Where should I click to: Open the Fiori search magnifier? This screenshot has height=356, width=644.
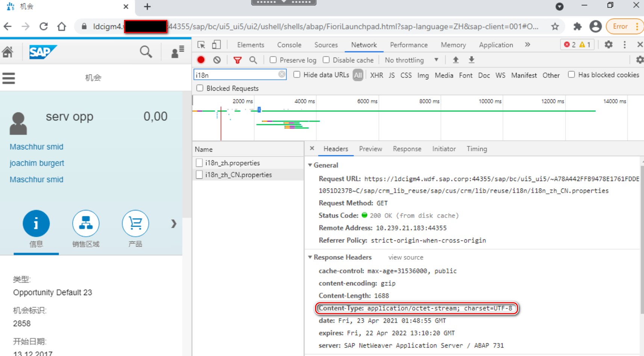click(146, 52)
